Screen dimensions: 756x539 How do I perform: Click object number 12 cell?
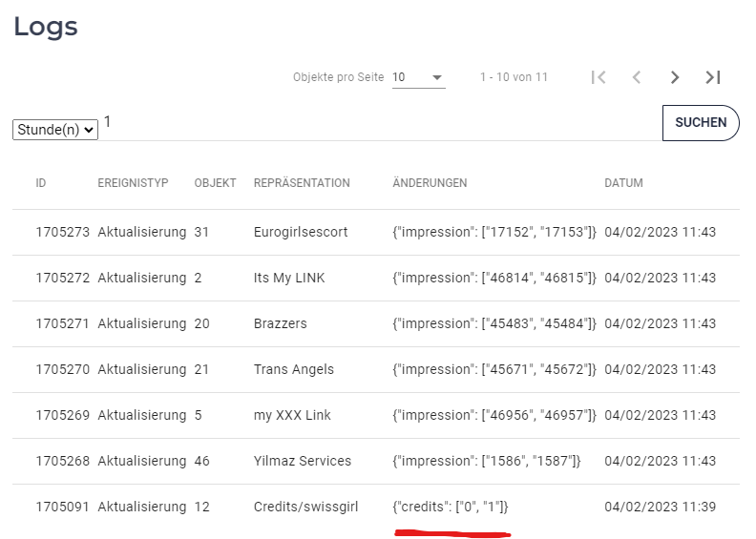(x=202, y=507)
